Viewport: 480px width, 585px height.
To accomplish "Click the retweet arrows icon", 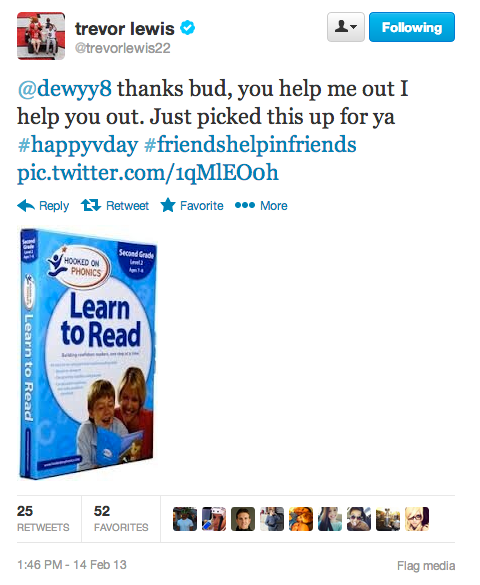I will click(91, 205).
